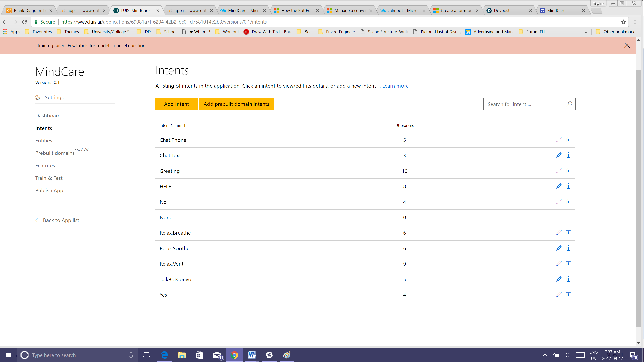Click edit pencil for Relax.Vent intent

[x=559, y=264]
